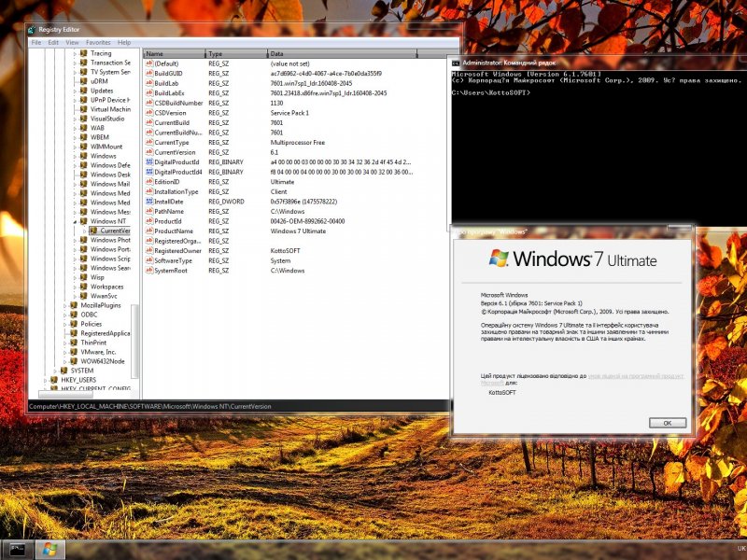Click the Windows NT folder icon
747x560 pixels.
83,221
